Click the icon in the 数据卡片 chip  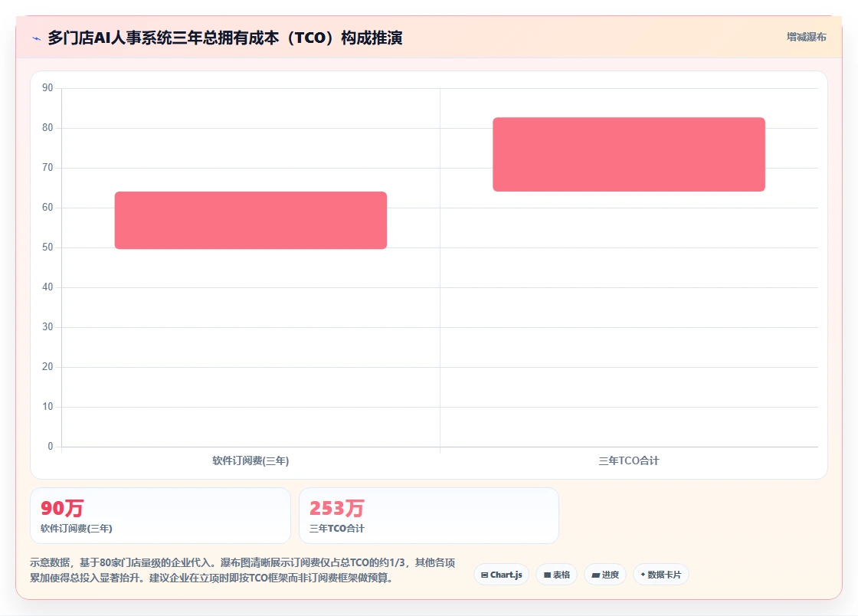point(643,575)
